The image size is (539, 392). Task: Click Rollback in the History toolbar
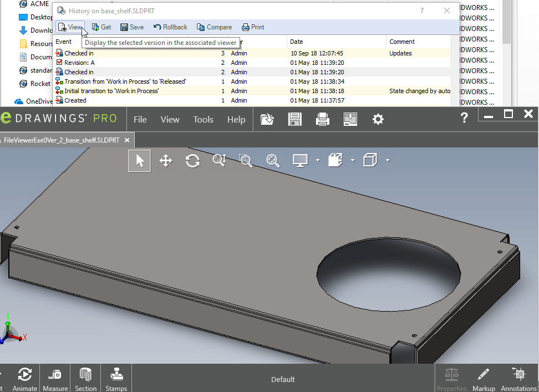pos(170,27)
